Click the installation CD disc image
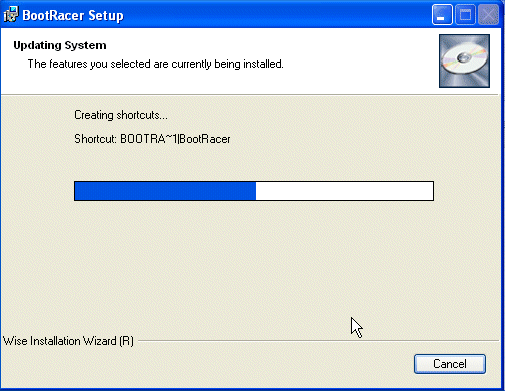Viewport: 505px width, 391px height. click(x=464, y=61)
